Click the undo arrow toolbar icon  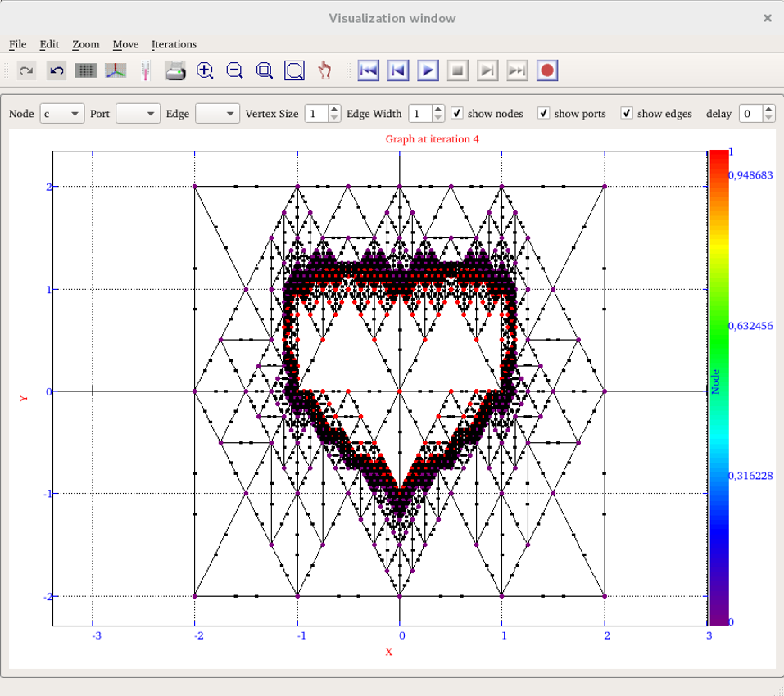pos(57,71)
